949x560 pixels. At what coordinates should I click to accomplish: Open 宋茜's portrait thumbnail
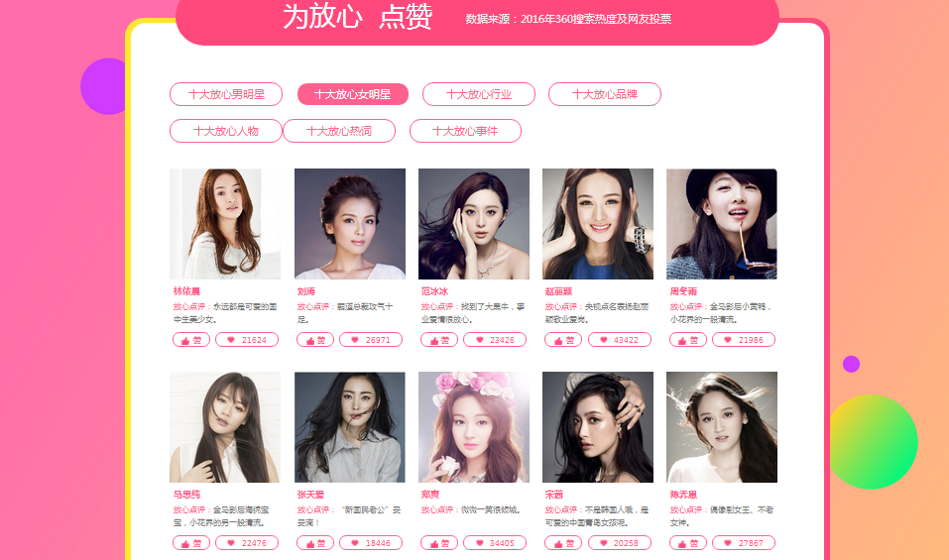tap(598, 427)
